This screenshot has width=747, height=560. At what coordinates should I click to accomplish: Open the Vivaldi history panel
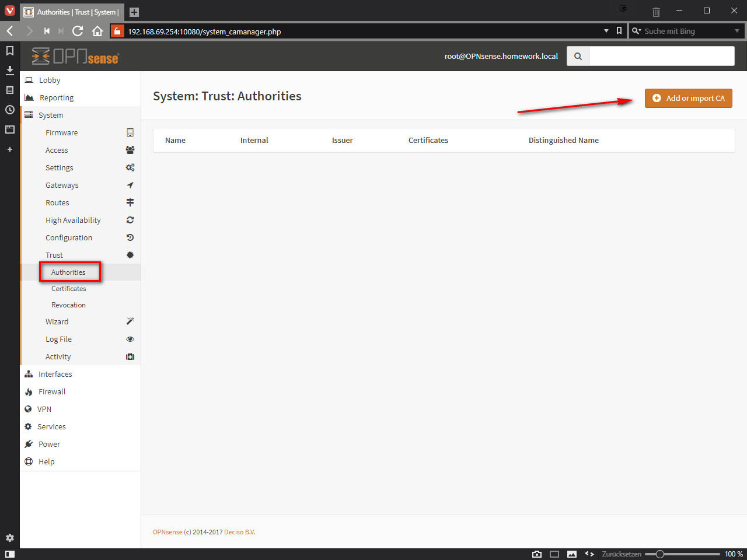10,110
